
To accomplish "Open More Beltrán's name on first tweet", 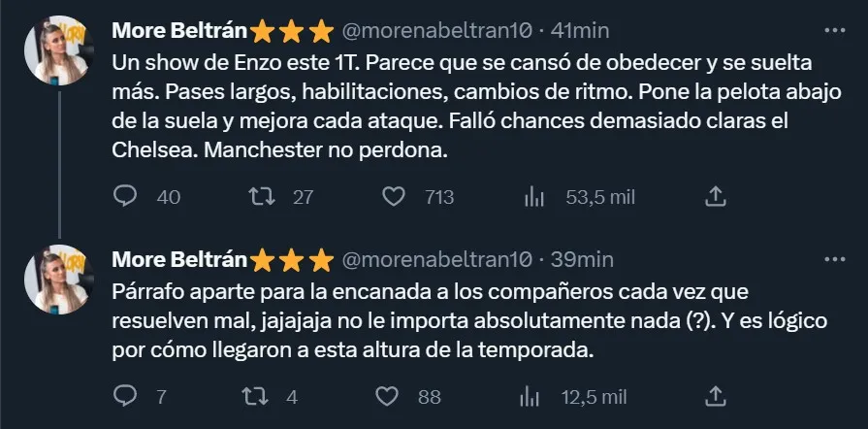I will click(x=180, y=30).
